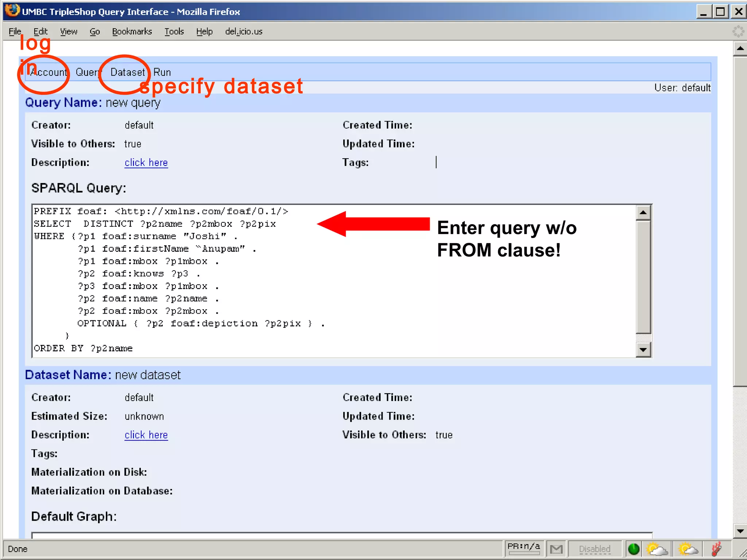Click the SPARQL box scroll-down arrow
This screenshot has width=747, height=560.
(x=643, y=350)
